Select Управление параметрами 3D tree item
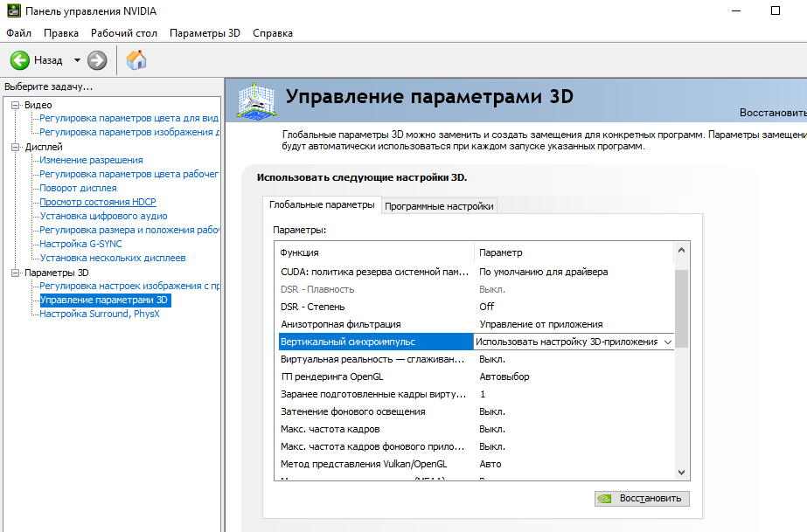Image resolution: width=807 pixels, height=532 pixels. pos(104,300)
